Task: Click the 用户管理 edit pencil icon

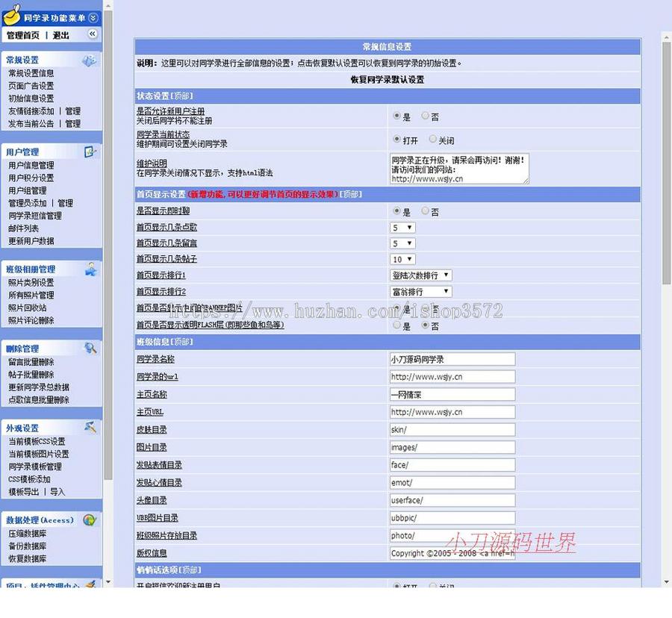Action: pyautogui.click(x=90, y=151)
